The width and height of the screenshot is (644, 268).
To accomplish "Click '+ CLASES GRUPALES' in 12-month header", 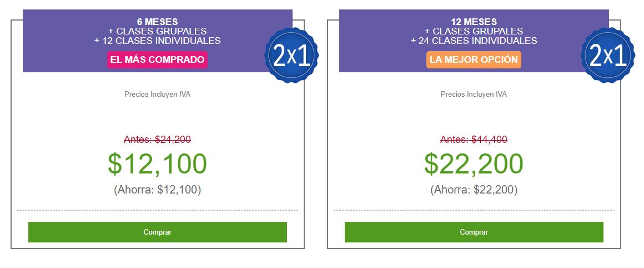I will 474,31.
